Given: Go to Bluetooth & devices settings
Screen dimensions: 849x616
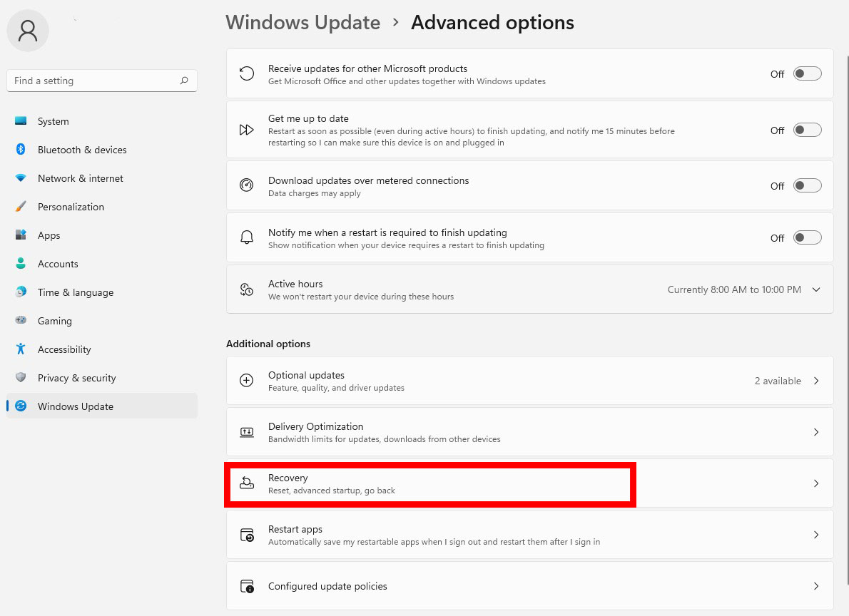Looking at the screenshot, I should click(x=102, y=150).
